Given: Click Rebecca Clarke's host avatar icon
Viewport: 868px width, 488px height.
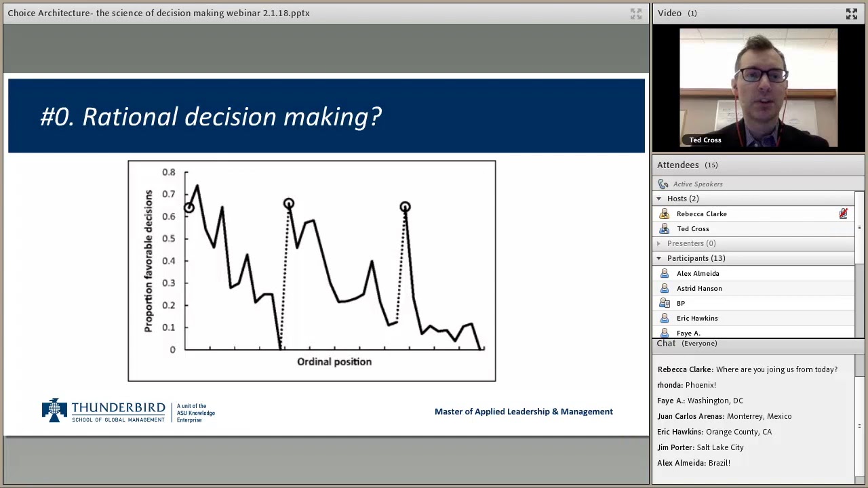Looking at the screenshot, I should pos(665,213).
